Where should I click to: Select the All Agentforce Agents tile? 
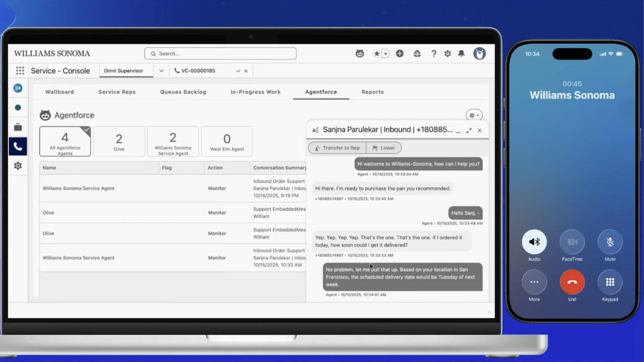pyautogui.click(x=65, y=141)
